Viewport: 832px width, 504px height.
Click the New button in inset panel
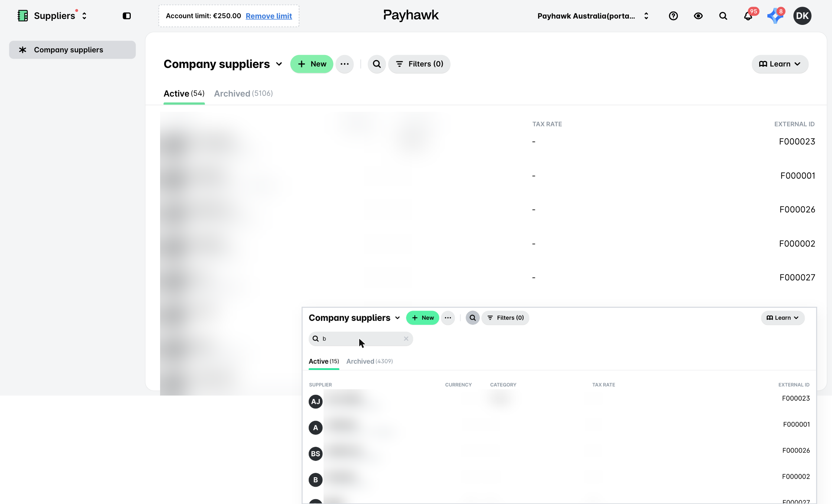coord(423,318)
